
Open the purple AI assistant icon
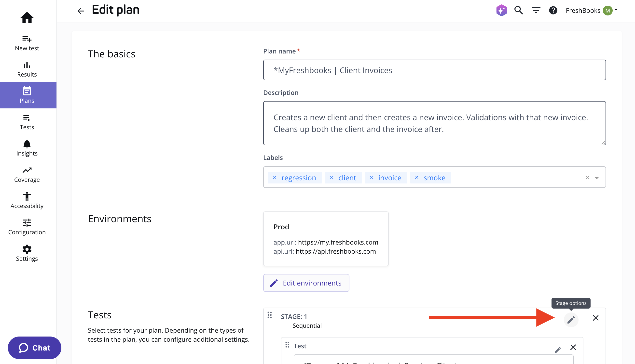pyautogui.click(x=501, y=10)
